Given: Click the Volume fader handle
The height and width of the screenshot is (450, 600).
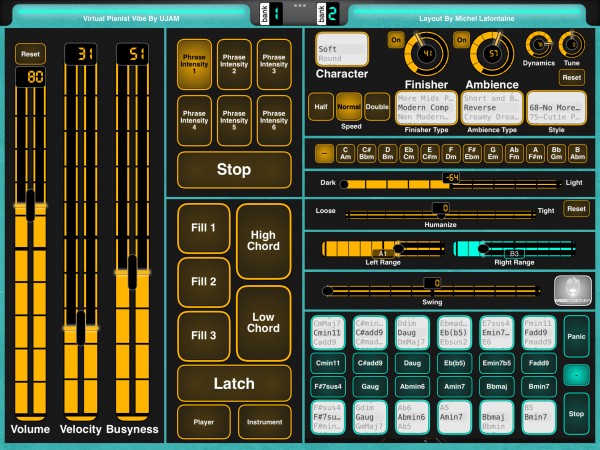Looking at the screenshot, I should (x=30, y=205).
